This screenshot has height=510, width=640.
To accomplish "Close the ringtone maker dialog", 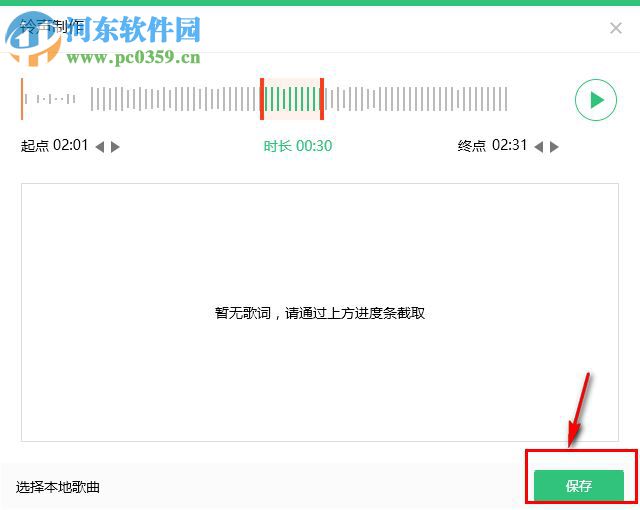I will pyautogui.click(x=616, y=28).
